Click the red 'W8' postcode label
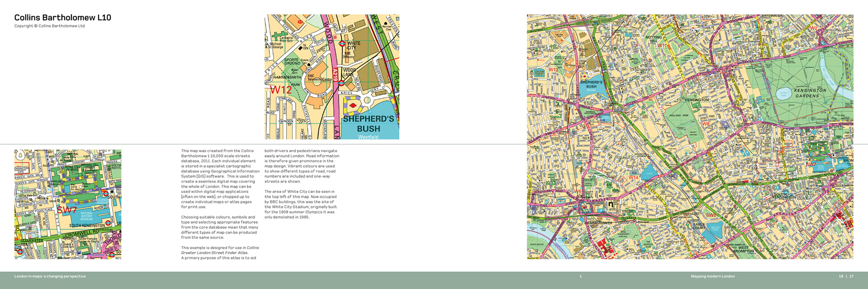This screenshot has height=289, width=868. click(706, 124)
